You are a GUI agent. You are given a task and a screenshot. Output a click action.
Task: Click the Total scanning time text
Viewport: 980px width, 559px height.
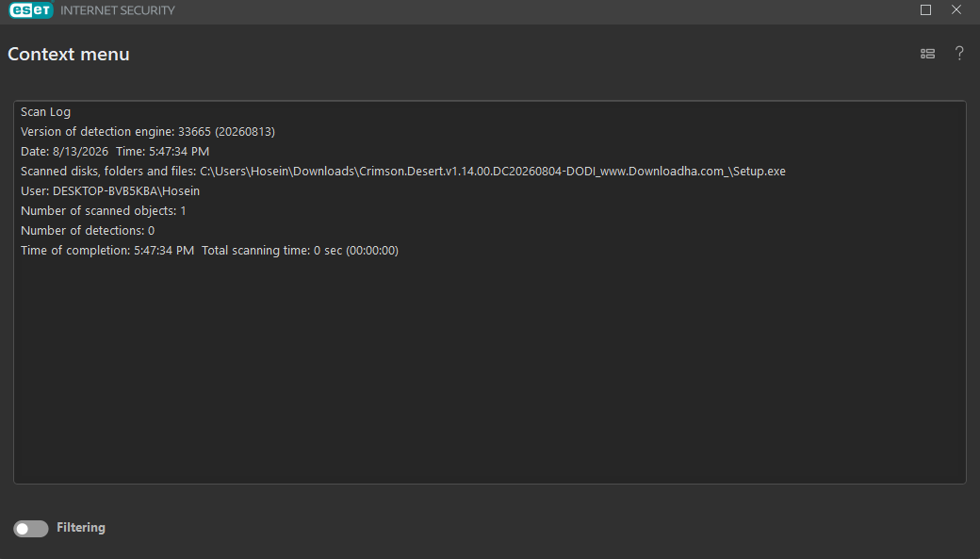pos(300,250)
